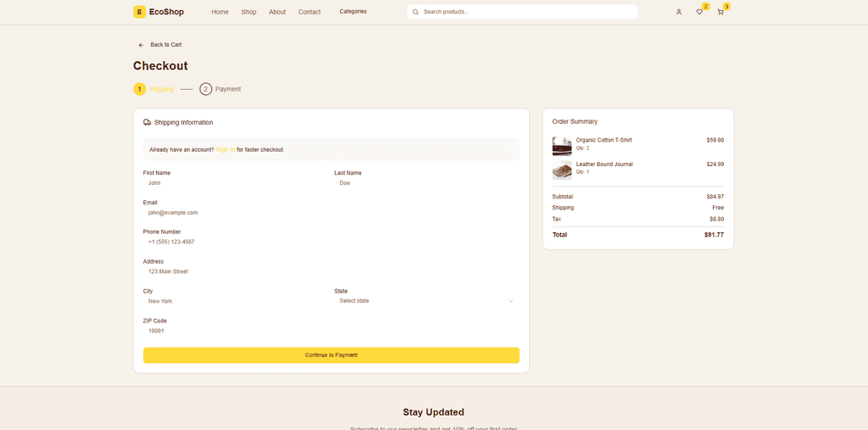
Task: Open the wishlist heart icon
Action: 699,12
